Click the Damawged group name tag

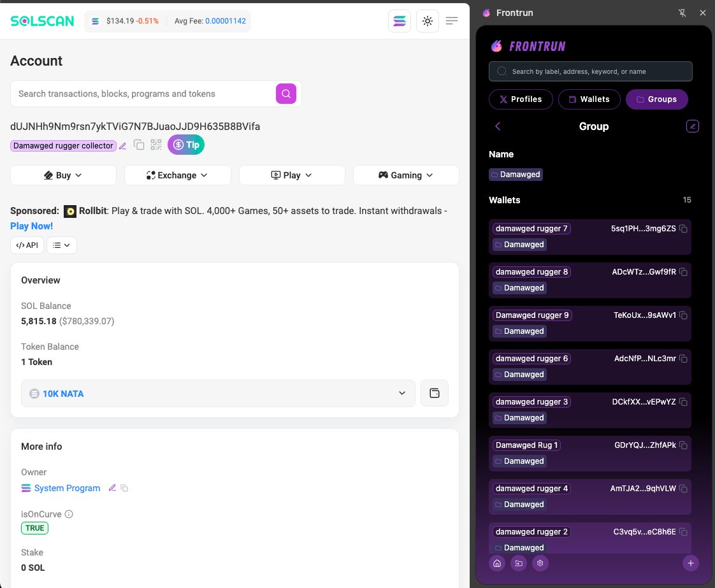tap(516, 175)
